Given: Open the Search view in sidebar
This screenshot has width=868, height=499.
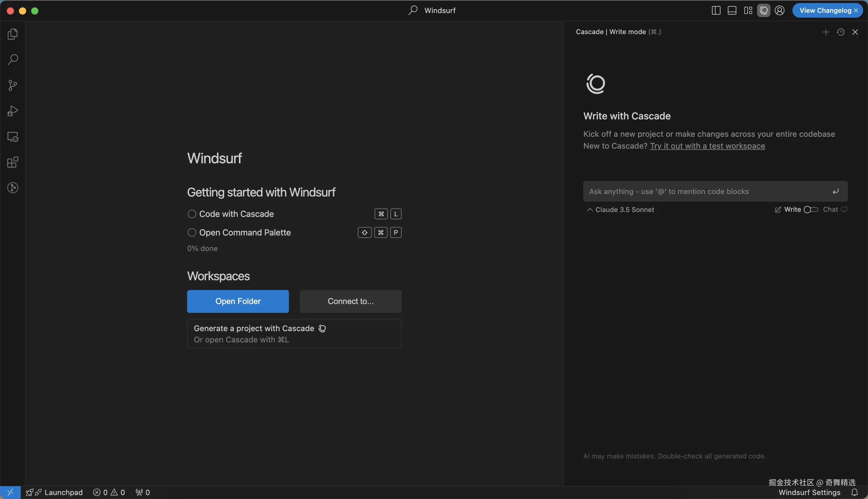Looking at the screenshot, I should coord(13,59).
